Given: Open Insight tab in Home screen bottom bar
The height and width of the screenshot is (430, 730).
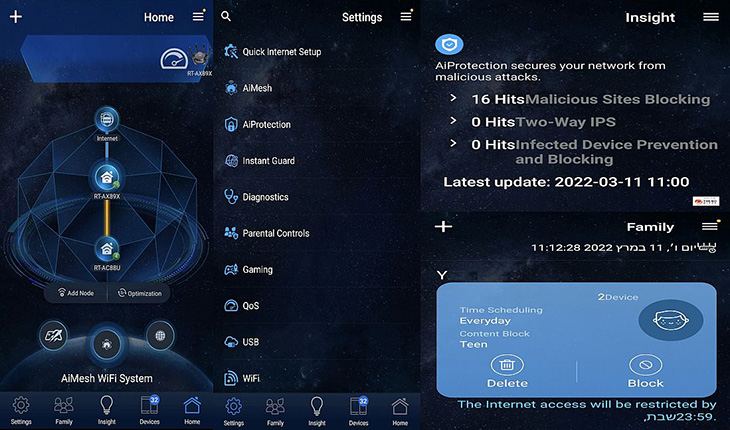Looking at the screenshot, I should pos(107,410).
